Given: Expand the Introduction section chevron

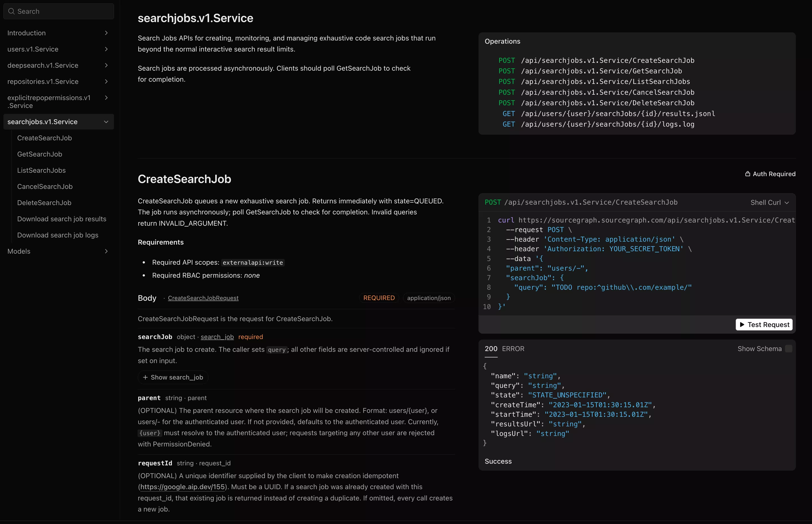Looking at the screenshot, I should [106, 33].
